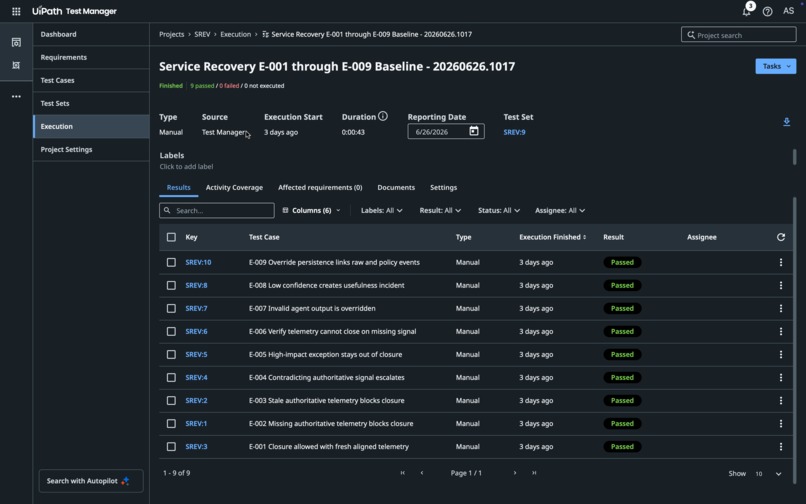Open row actions for SREV:3
Screen dimensions: 806x504
pyautogui.click(x=781, y=447)
